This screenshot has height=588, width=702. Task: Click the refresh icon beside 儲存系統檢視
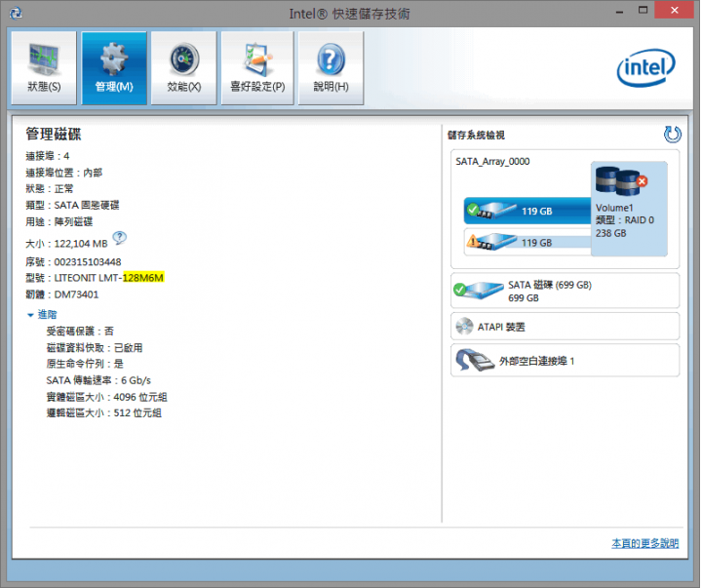pos(672,135)
